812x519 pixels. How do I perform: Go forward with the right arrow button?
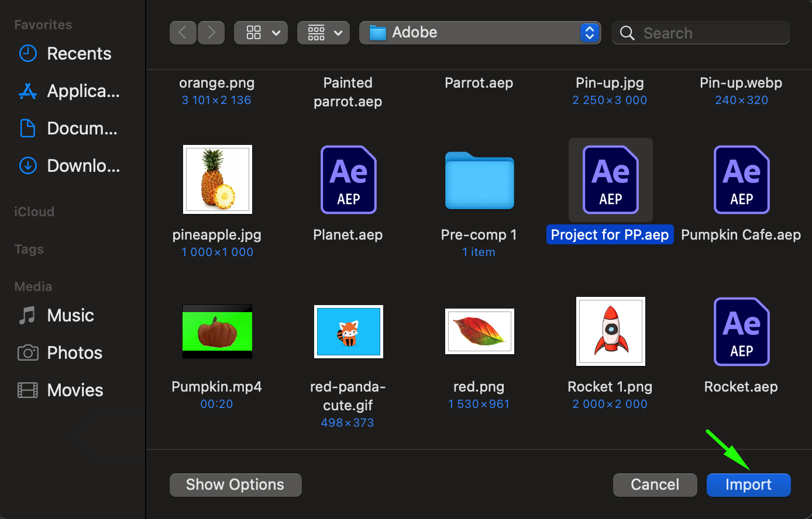point(211,33)
